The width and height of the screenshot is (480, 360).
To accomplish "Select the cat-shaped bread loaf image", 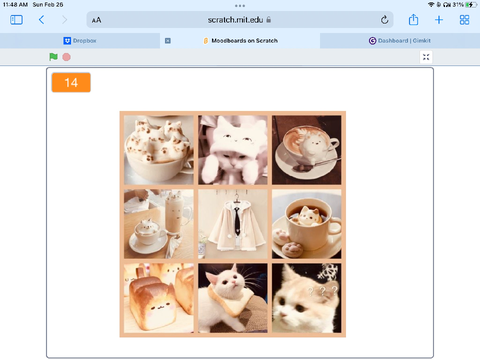I will coord(159,298).
